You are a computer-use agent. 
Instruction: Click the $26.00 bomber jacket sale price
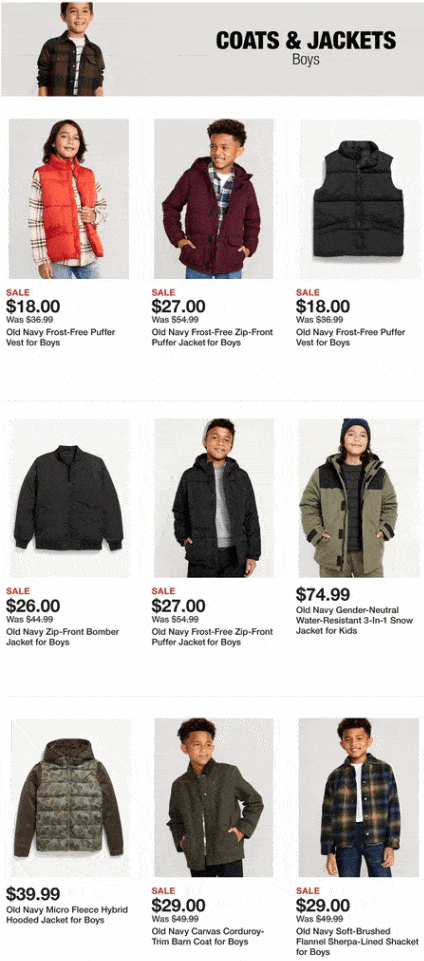(33, 606)
